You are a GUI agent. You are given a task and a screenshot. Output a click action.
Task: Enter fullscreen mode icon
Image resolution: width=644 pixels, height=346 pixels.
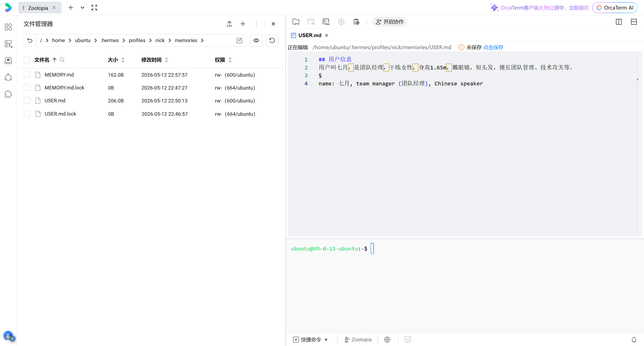tap(94, 8)
